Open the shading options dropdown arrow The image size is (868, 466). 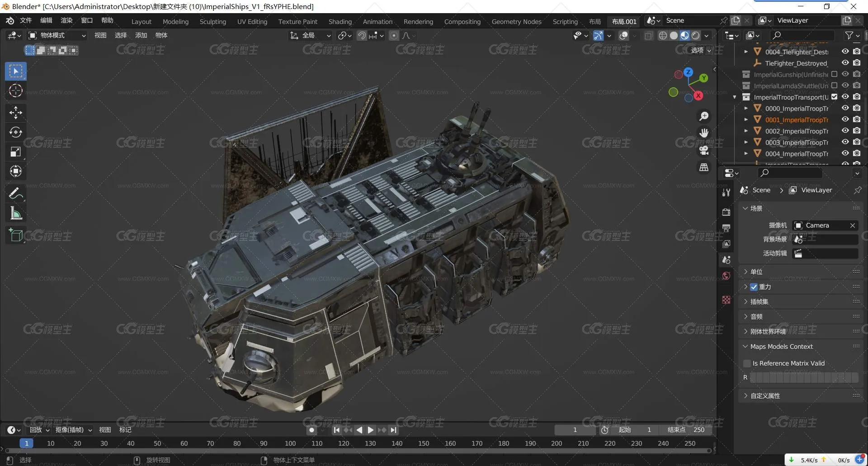(707, 35)
